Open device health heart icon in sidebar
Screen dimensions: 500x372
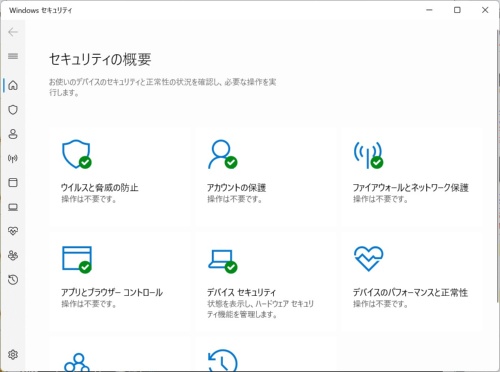click(x=13, y=231)
